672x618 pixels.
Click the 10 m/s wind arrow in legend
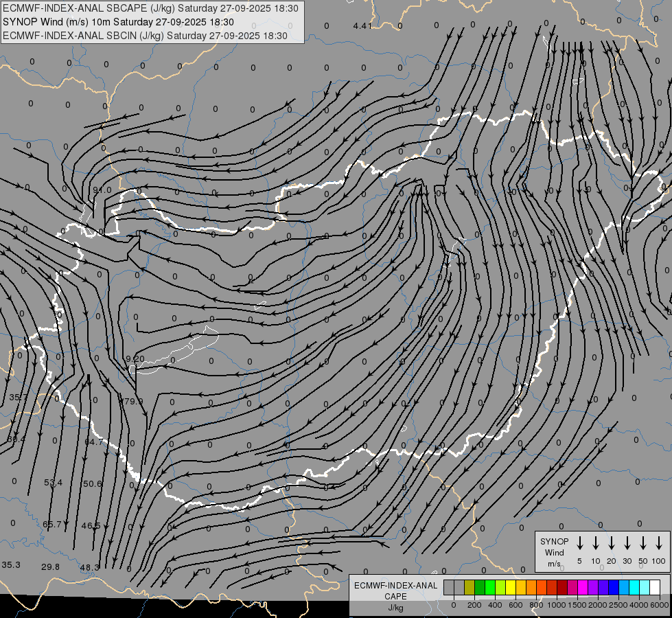(596, 542)
